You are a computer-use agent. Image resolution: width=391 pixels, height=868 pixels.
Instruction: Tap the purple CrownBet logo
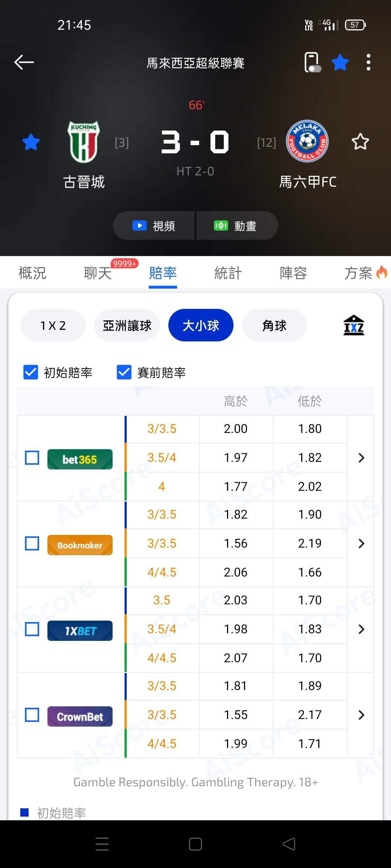(80, 716)
